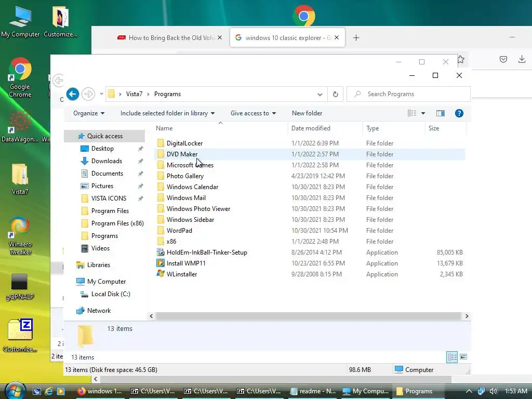The height and width of the screenshot is (399, 532).
Task: Click the change view icon
Action: [x=412, y=113]
